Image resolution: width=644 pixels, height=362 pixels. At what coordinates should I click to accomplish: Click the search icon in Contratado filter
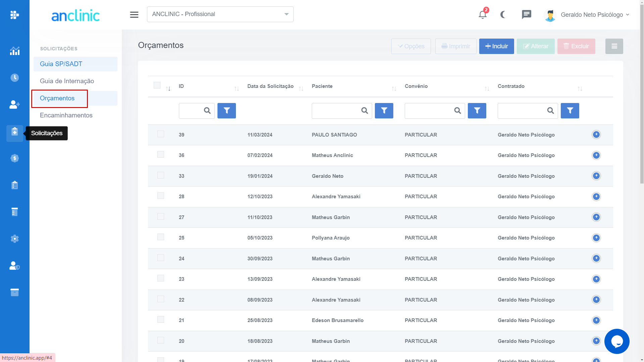point(551,111)
